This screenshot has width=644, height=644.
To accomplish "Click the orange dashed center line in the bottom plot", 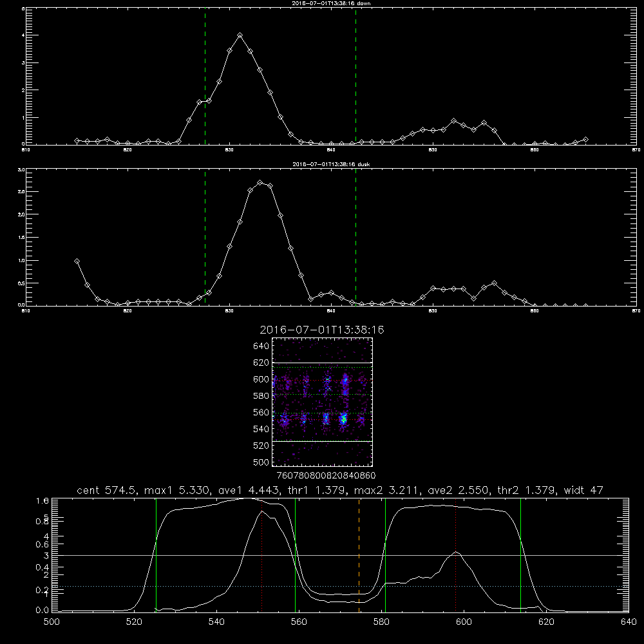I will [x=359, y=555].
